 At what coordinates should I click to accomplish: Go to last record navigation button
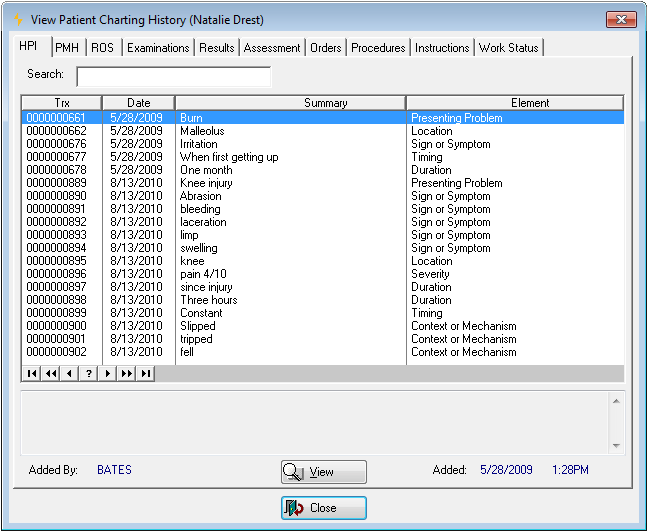[145, 374]
